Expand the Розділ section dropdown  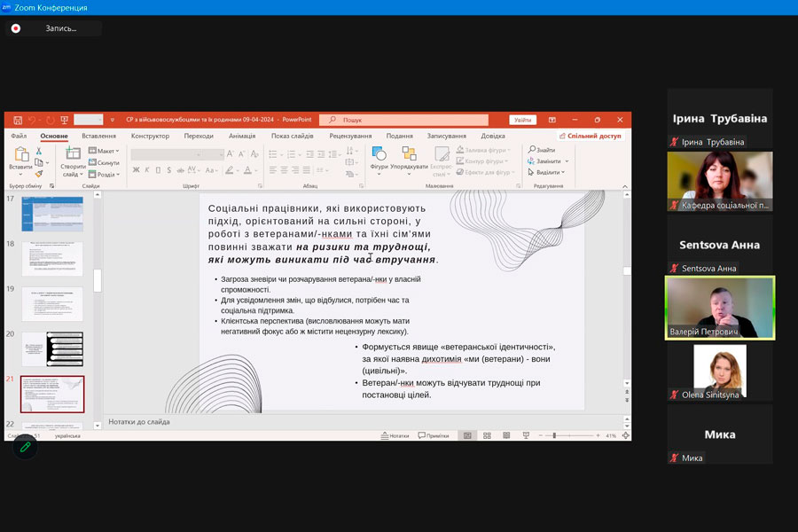(x=104, y=175)
